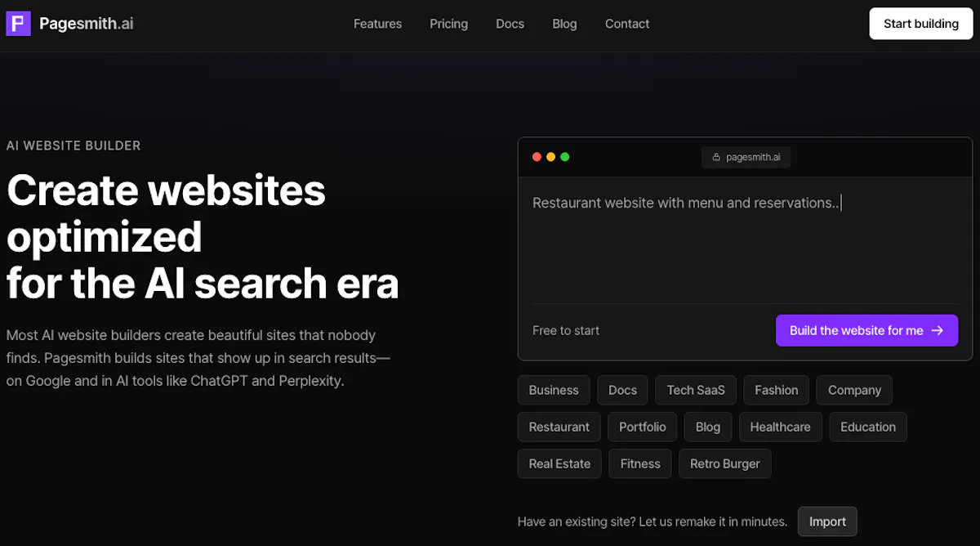Go to the Pricing page

point(448,24)
